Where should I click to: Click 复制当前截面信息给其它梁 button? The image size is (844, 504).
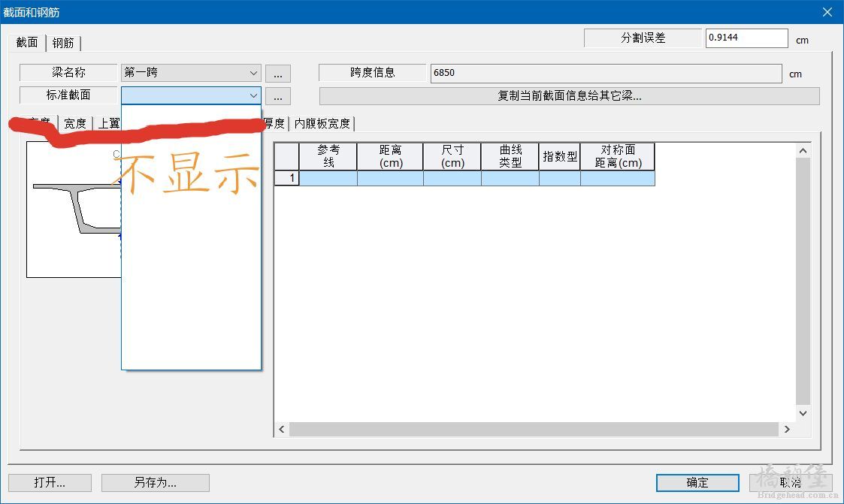pyautogui.click(x=570, y=95)
